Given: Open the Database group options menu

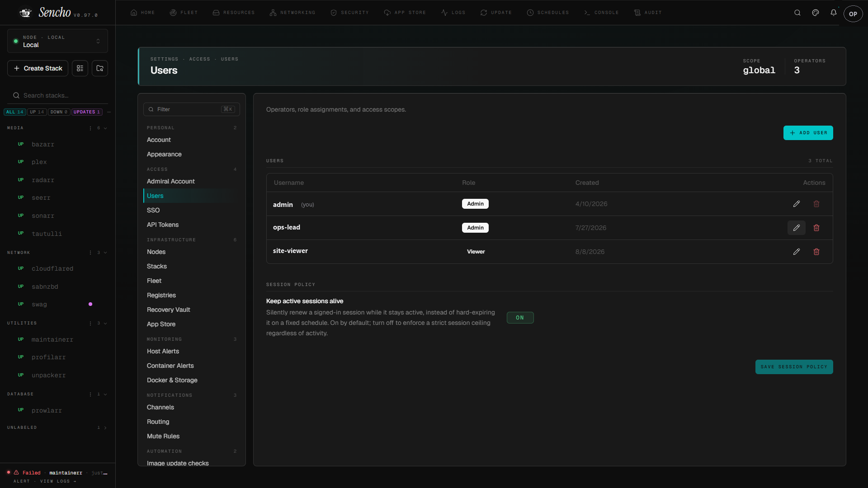Looking at the screenshot, I should click(90, 394).
